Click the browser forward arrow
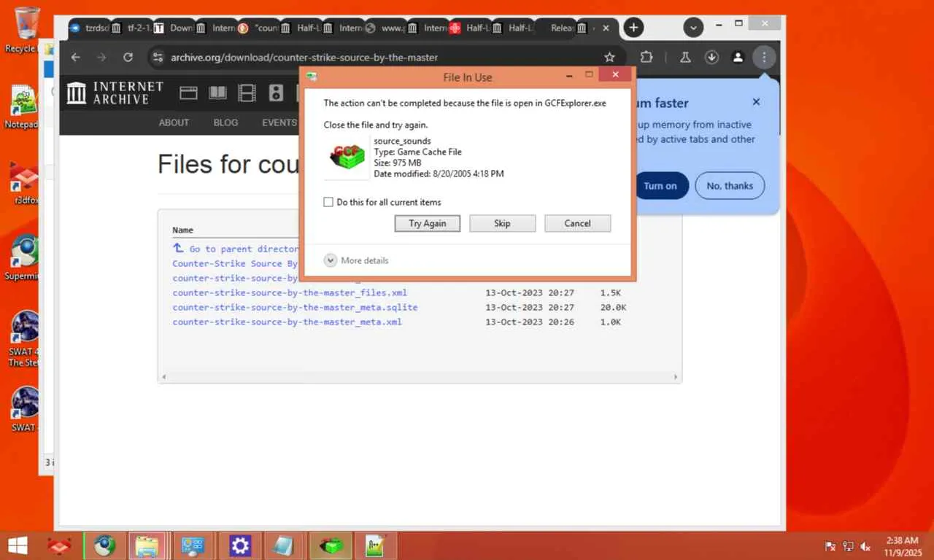934x560 pixels. click(101, 57)
